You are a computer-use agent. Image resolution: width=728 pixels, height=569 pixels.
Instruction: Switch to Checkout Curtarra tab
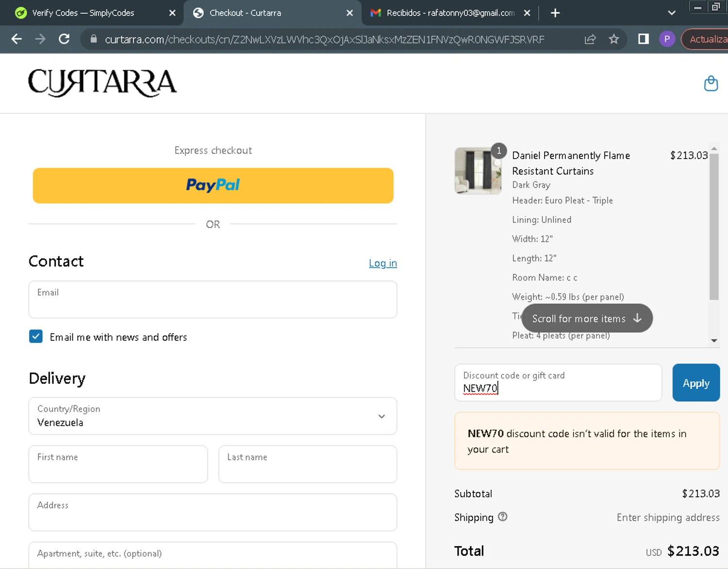[x=272, y=13]
